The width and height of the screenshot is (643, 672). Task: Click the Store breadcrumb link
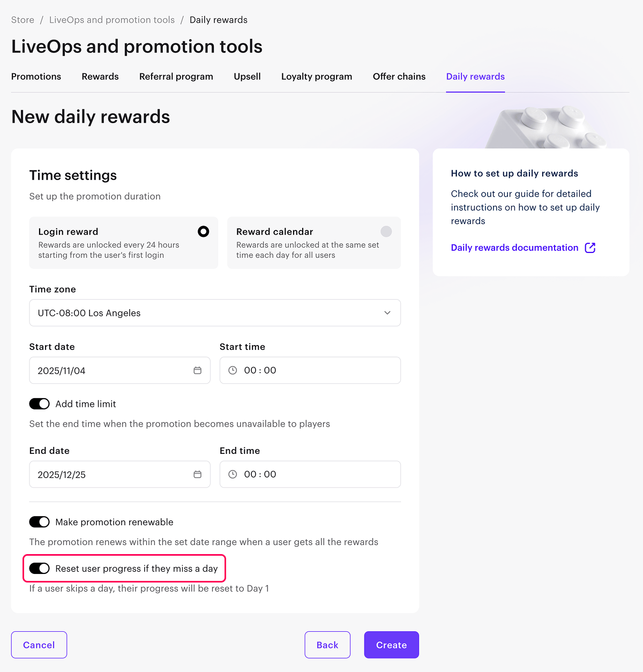coord(23,20)
